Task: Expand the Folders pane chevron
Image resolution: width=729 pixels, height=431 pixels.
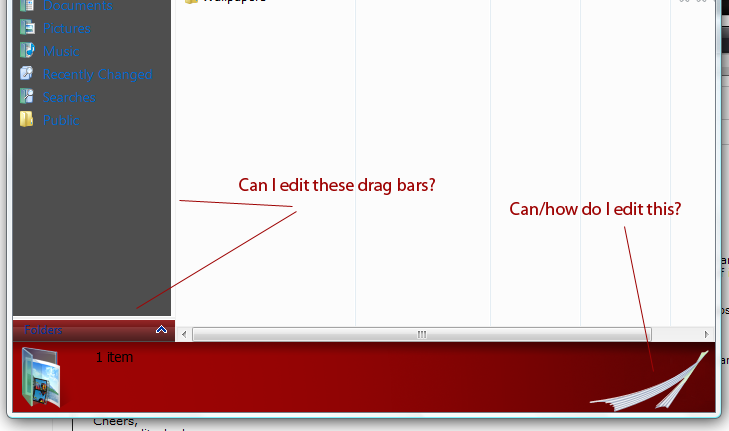Action: click(x=161, y=330)
